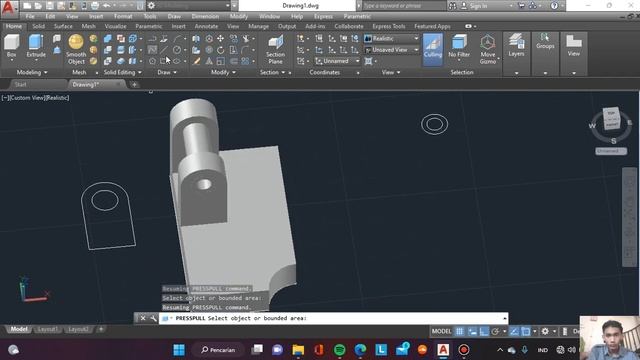The height and width of the screenshot is (360, 640).
Task: Click Unnamed label under ViewCube
Action: pyautogui.click(x=611, y=151)
